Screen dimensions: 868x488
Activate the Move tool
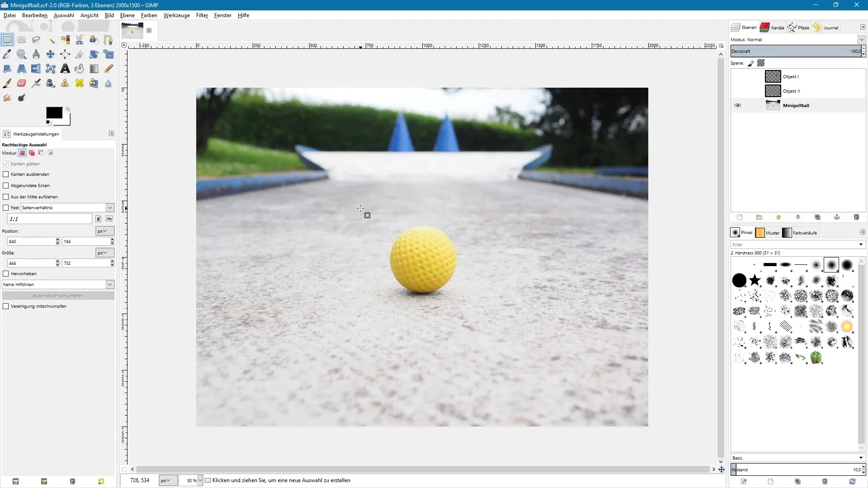point(51,54)
